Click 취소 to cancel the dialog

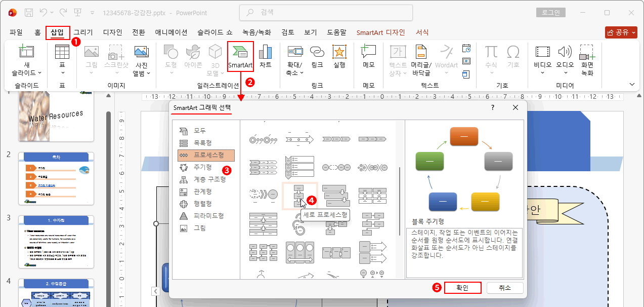click(x=504, y=288)
